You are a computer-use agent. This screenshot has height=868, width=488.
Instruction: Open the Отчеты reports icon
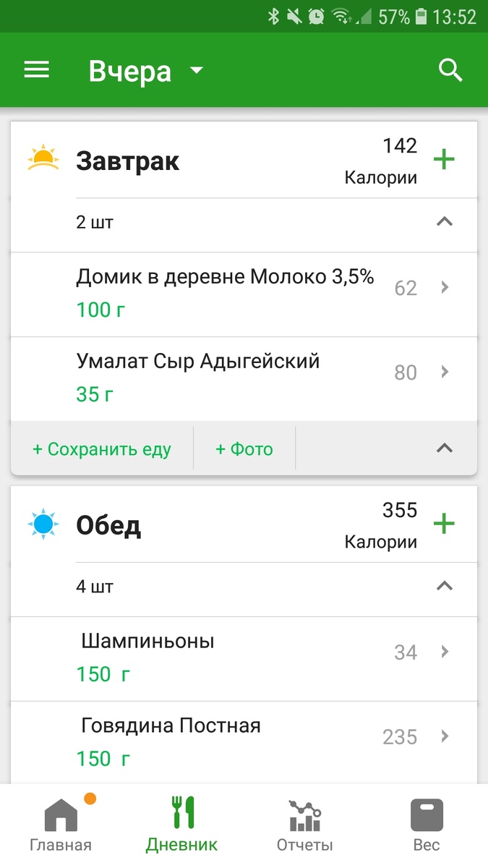[x=304, y=821]
